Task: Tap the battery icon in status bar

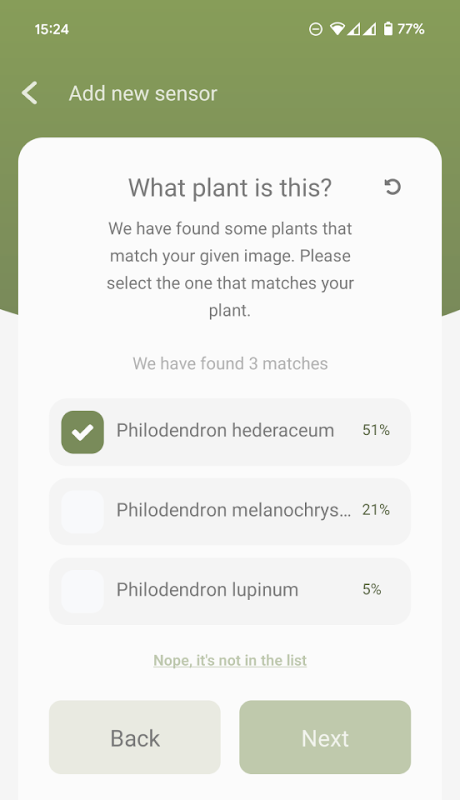Action: coord(388,29)
